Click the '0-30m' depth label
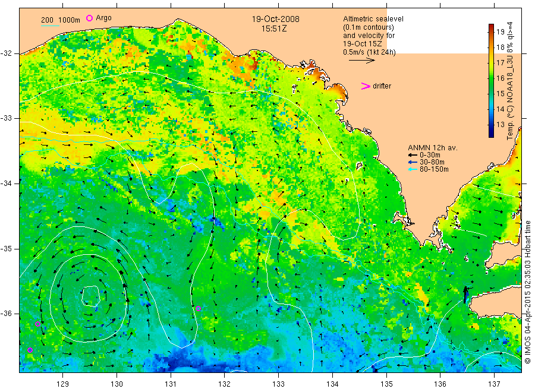Screen dimensions: 535x392 pos(430,155)
